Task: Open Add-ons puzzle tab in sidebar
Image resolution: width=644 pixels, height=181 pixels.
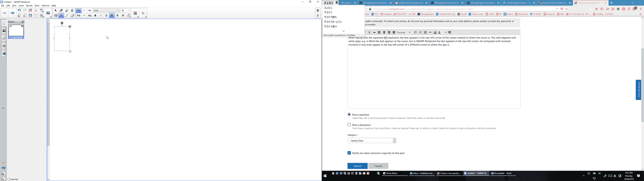Action: pos(4,53)
